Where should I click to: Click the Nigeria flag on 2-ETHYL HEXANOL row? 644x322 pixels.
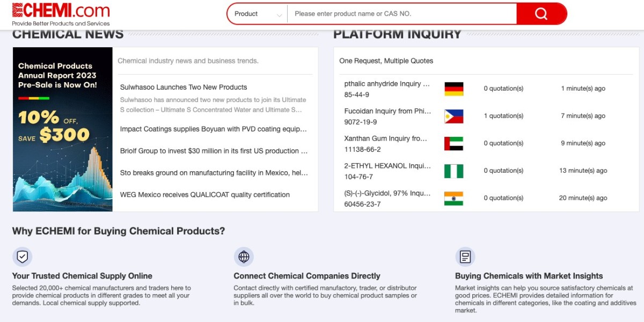(x=453, y=171)
